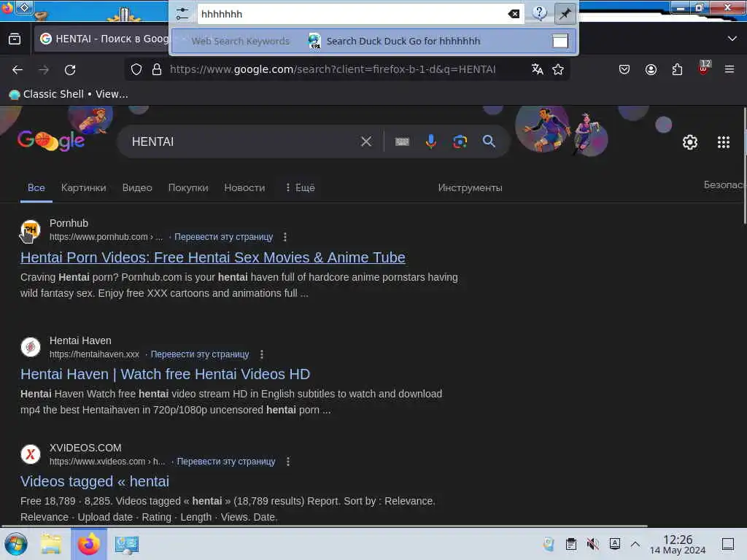Go forward one page in Firefox

pos(44,70)
